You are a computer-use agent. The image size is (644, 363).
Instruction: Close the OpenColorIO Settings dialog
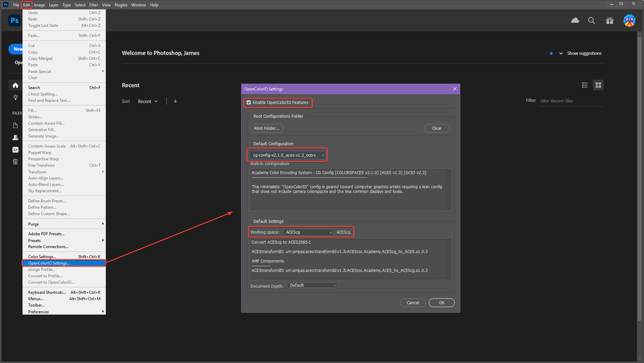(455, 89)
